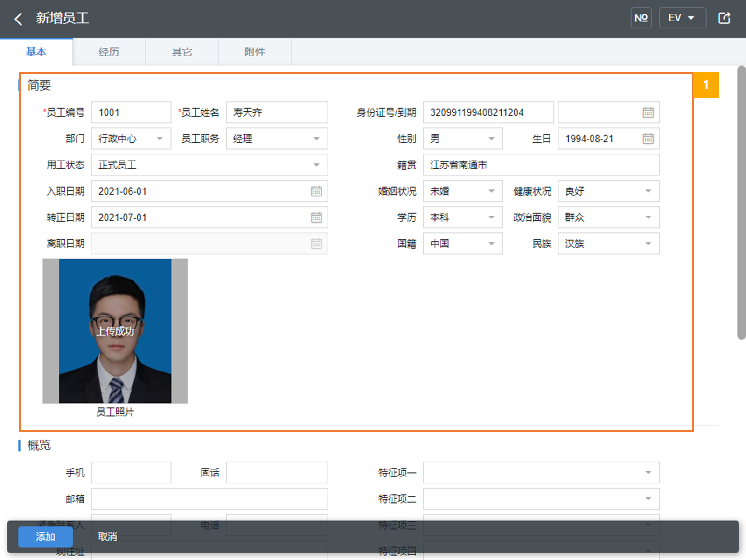Click the 身份证号 input field
Image resolution: width=746 pixels, height=560 pixels.
[488, 112]
